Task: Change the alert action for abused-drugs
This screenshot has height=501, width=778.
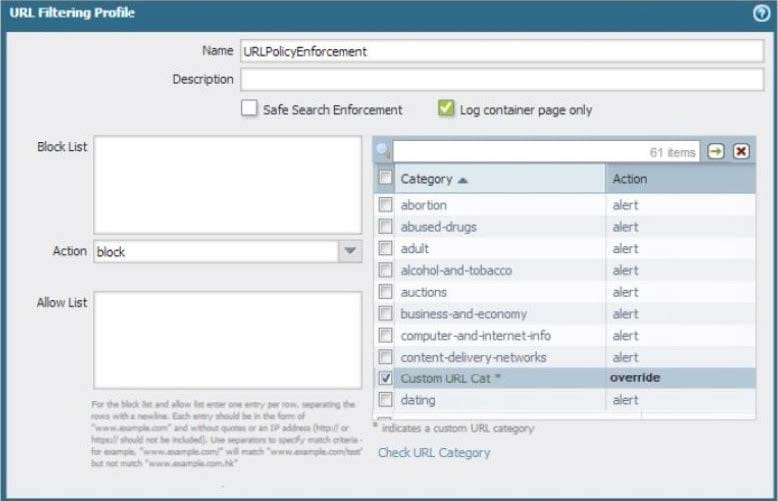Action: tap(625, 227)
